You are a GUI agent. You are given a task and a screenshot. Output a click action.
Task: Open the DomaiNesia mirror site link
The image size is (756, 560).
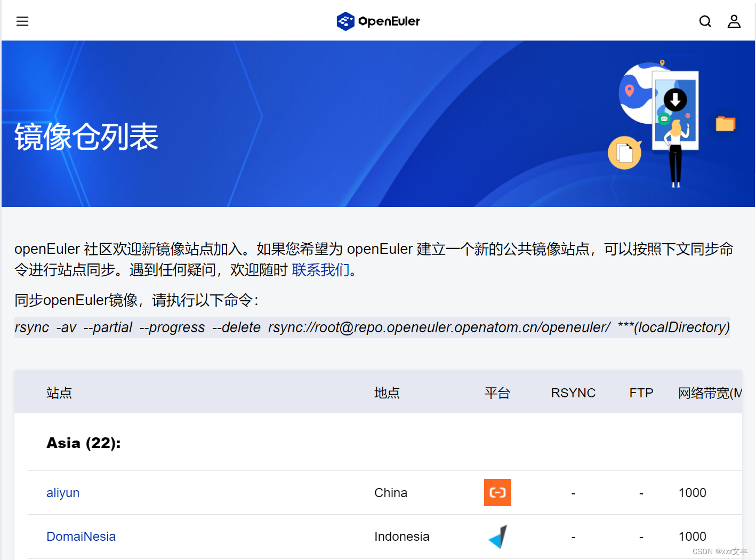(x=81, y=536)
